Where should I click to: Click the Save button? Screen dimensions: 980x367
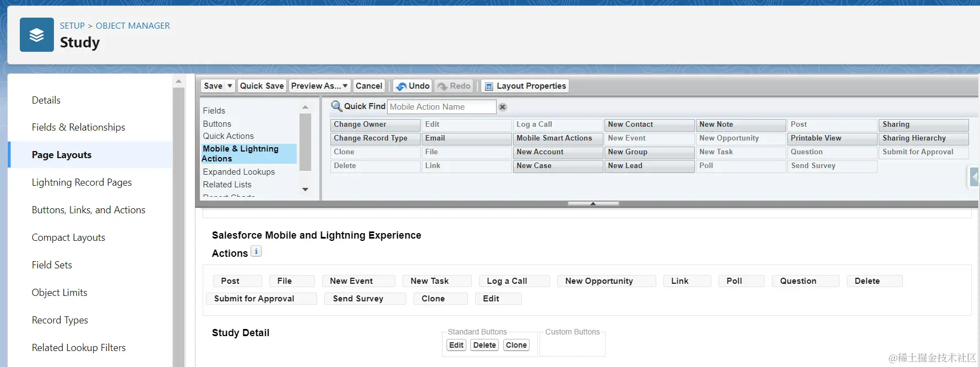213,86
